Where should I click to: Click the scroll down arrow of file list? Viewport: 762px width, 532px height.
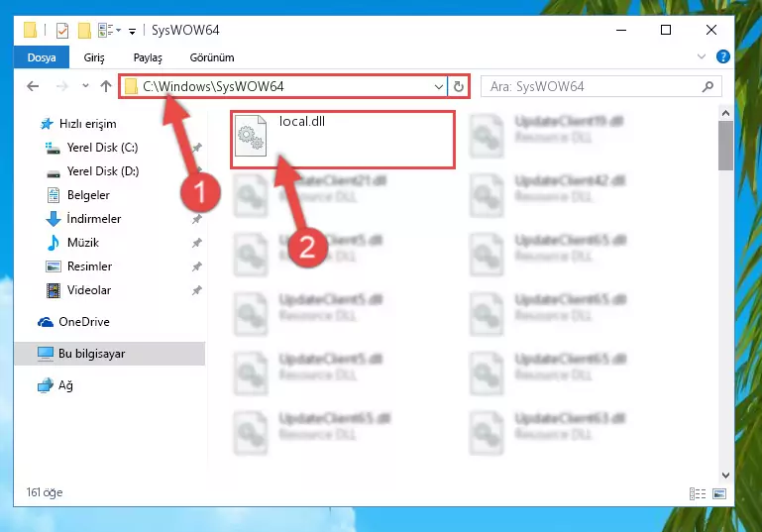(x=725, y=476)
